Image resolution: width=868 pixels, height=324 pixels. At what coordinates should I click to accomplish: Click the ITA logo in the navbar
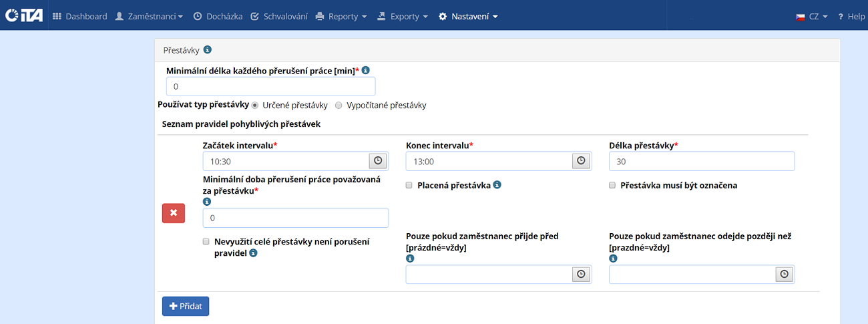(x=23, y=16)
